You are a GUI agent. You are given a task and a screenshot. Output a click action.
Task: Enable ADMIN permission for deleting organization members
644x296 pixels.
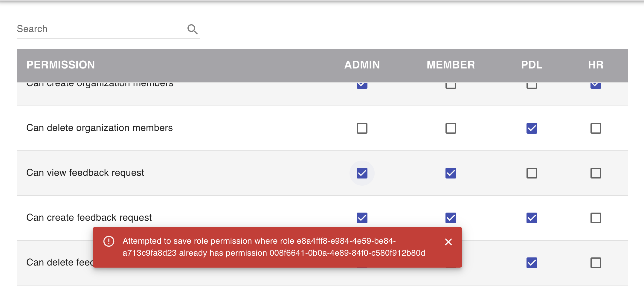(x=362, y=128)
